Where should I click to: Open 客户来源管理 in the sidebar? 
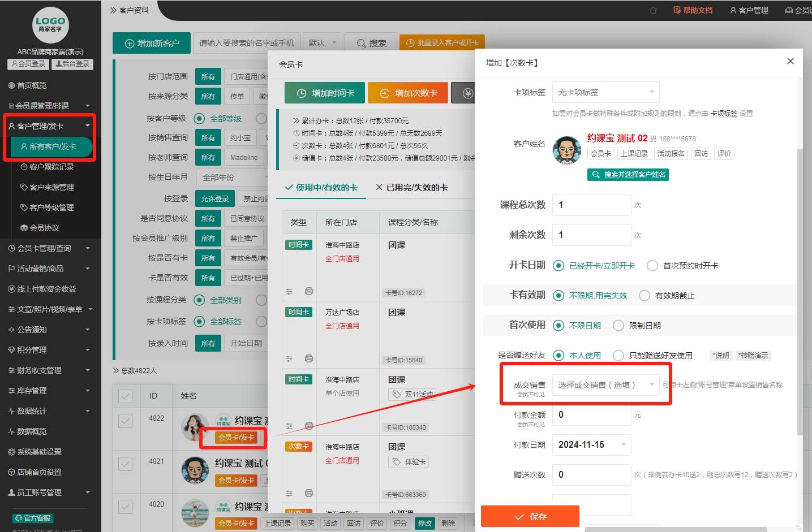pos(51,187)
